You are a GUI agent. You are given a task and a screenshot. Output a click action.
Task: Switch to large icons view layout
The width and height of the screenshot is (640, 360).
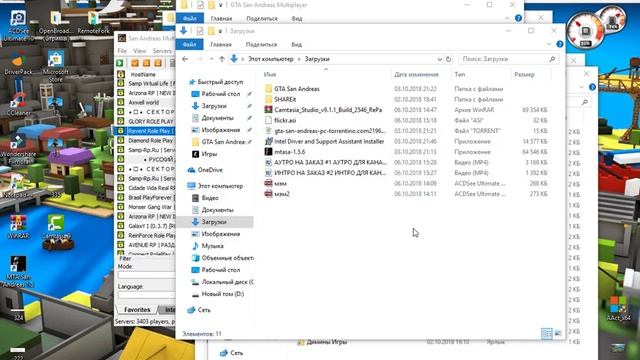pos(558,333)
